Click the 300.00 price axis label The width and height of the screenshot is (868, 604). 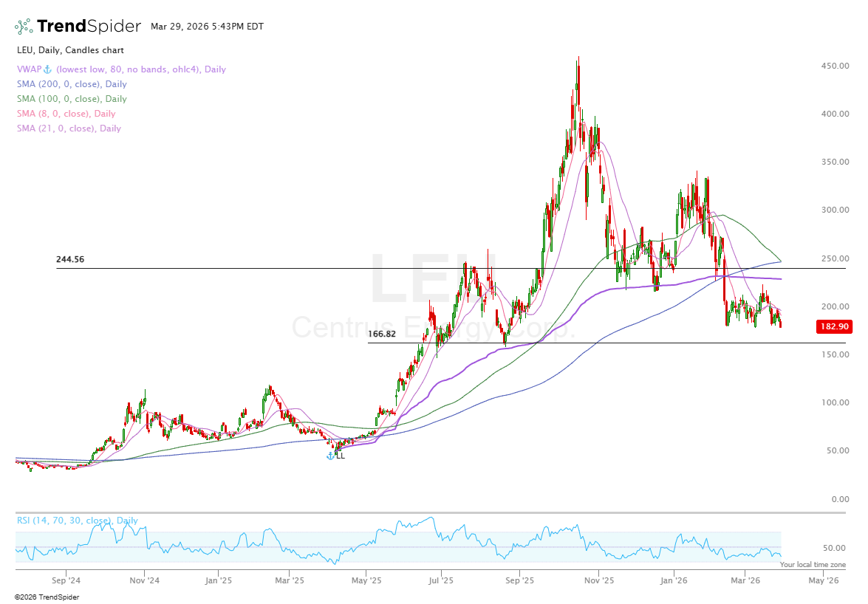[835, 210]
